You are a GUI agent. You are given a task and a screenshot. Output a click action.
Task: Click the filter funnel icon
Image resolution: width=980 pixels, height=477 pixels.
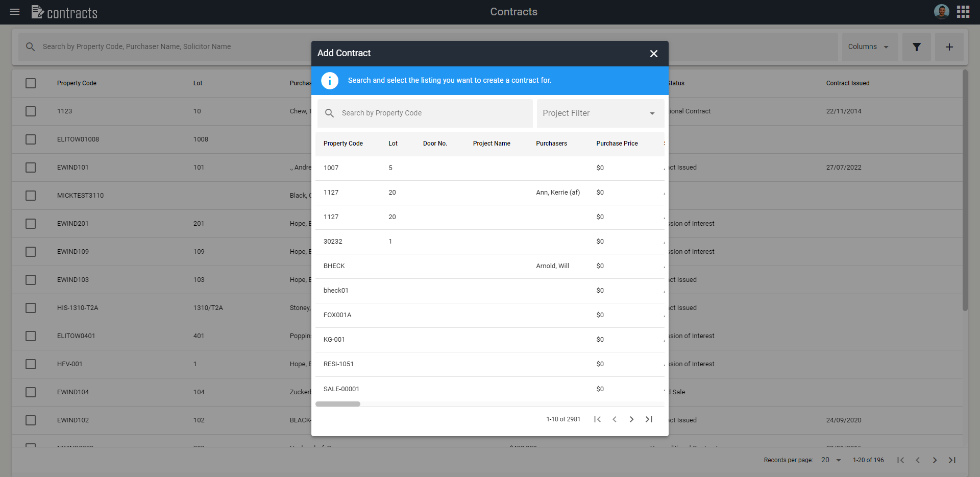916,47
